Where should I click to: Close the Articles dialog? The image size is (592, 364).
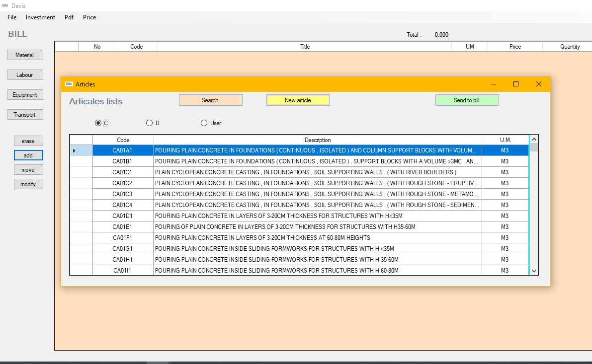pos(539,84)
